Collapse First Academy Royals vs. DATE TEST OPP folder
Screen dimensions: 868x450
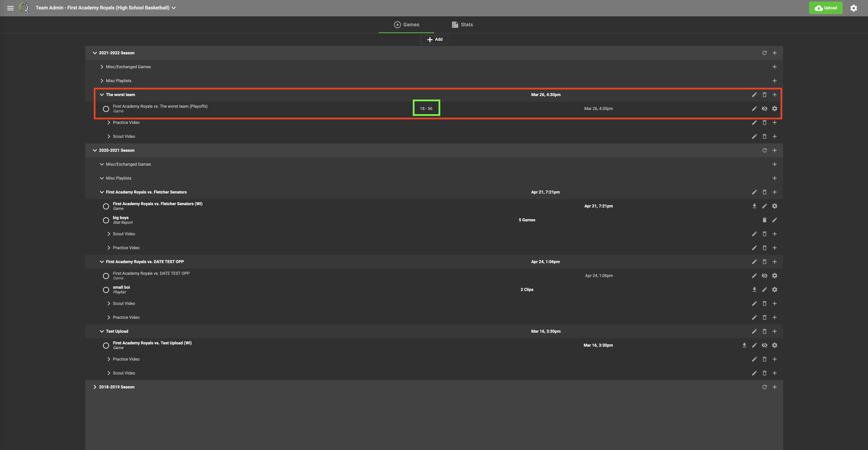click(102, 262)
